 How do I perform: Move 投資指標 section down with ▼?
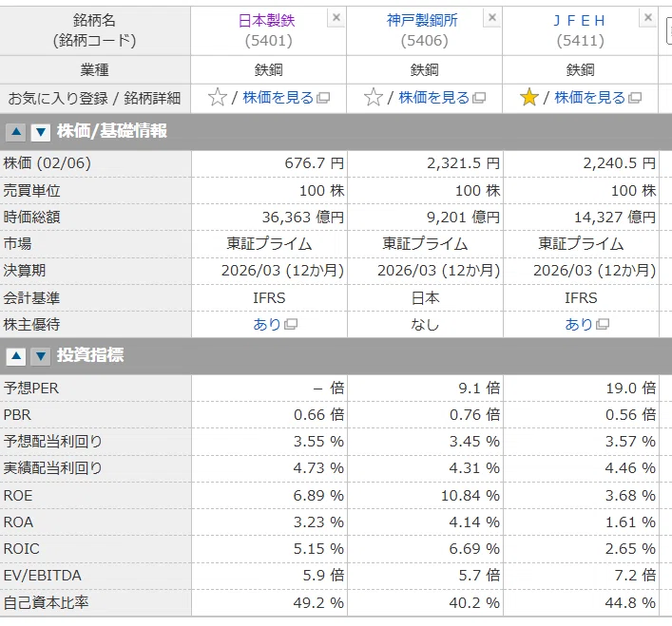[x=41, y=356]
